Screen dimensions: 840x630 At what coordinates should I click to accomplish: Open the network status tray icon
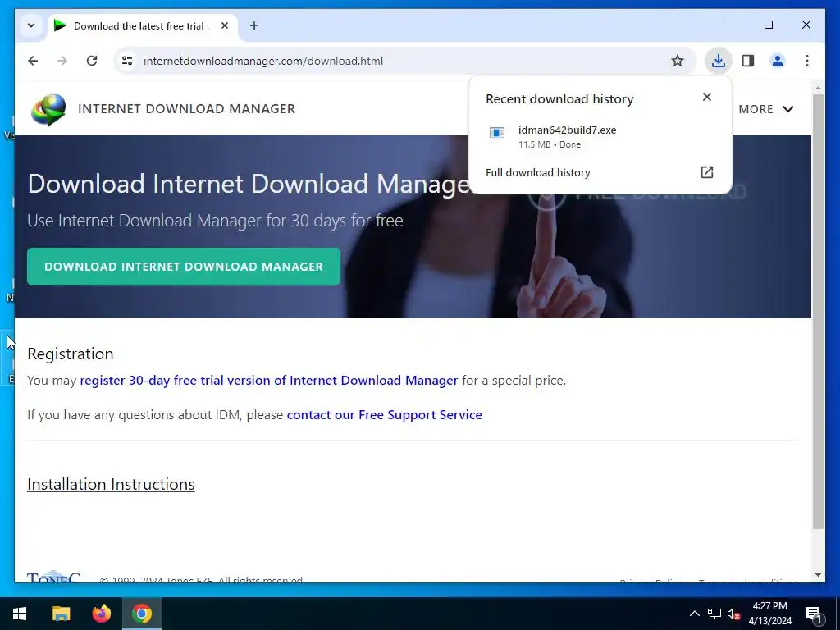[x=714, y=614]
